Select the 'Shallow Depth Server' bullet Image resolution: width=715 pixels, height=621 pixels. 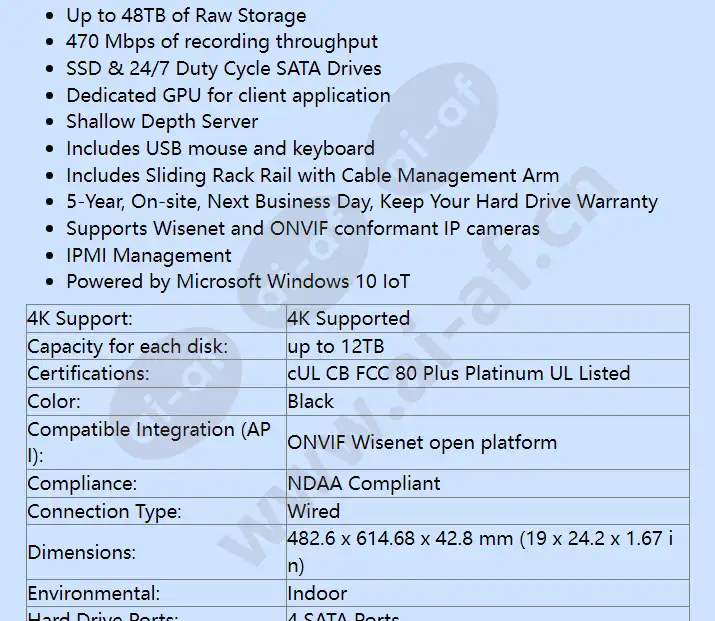pos(162,122)
